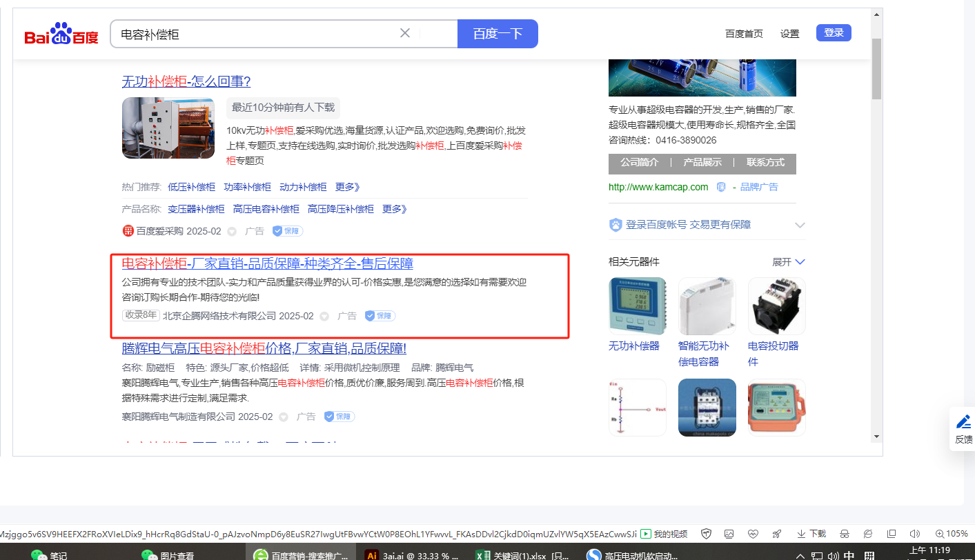Click the picture status bar icon
Screen dimensions: 975x560
729,534
